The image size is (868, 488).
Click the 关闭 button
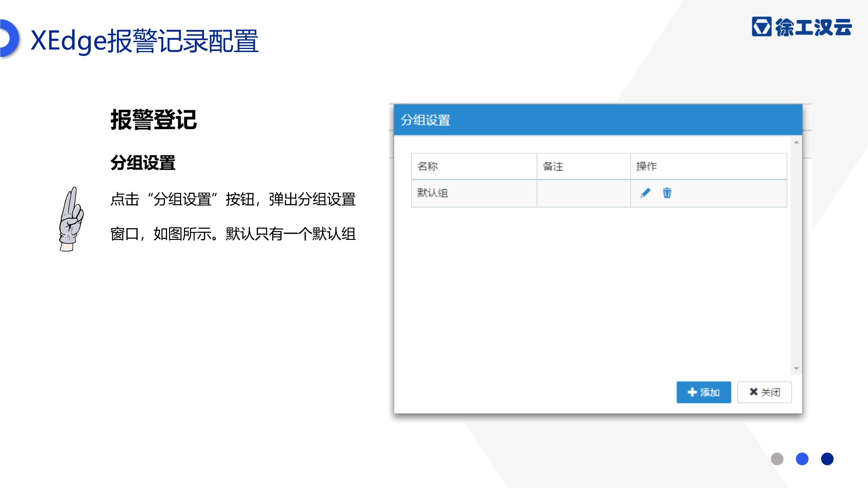(x=764, y=392)
